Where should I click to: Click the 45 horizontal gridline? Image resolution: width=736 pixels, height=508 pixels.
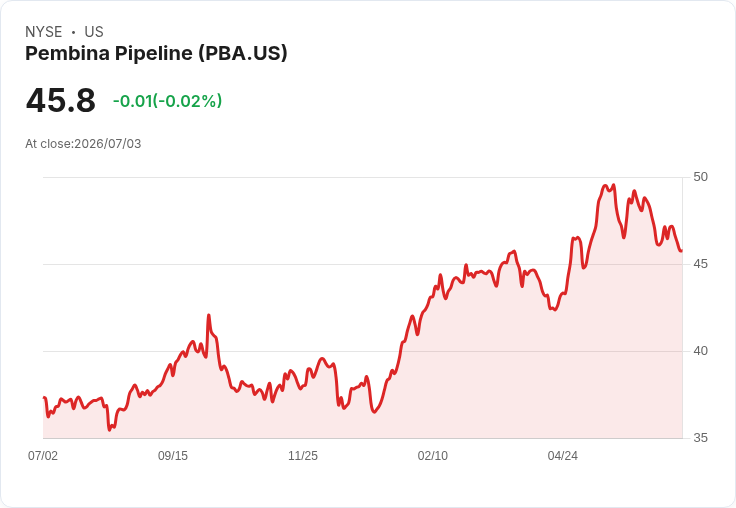[363, 264]
